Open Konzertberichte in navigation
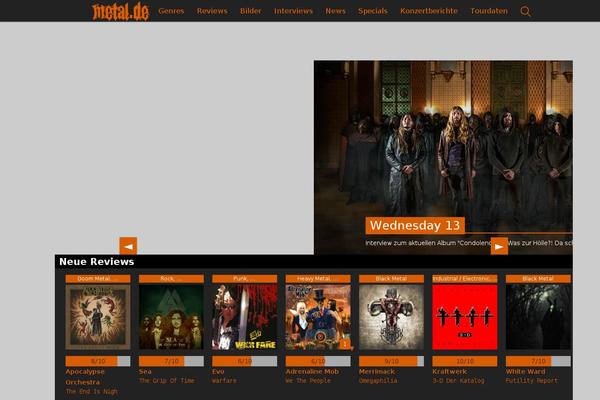This screenshot has width=600, height=400. coord(429,11)
